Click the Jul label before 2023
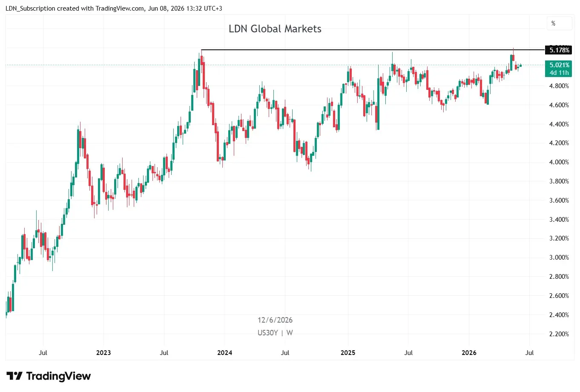Image resolution: width=580 pixels, height=392 pixels. tap(43, 353)
